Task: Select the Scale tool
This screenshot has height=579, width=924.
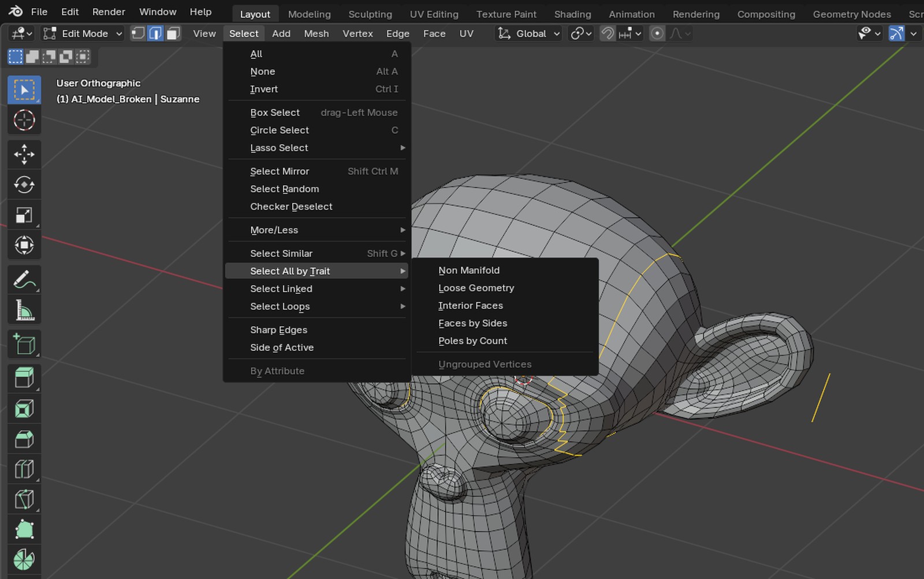Action: (24, 215)
